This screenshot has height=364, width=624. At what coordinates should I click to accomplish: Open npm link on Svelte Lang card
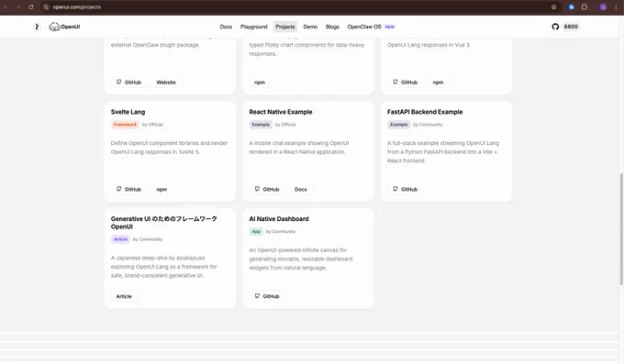162,190
